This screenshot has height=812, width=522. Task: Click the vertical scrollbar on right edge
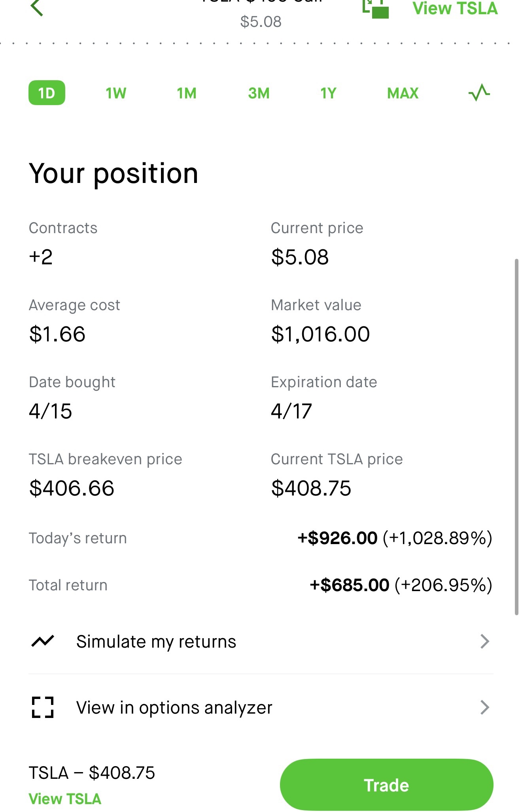(516, 437)
